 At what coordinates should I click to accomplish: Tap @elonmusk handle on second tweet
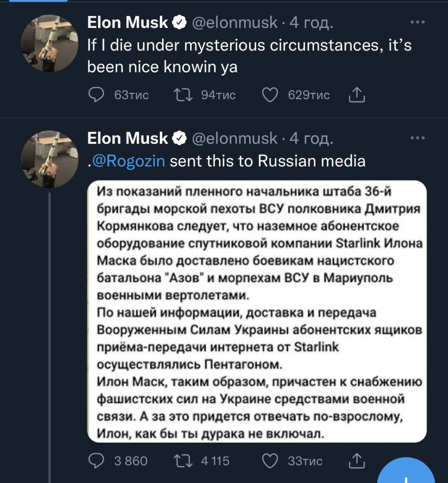click(x=235, y=138)
